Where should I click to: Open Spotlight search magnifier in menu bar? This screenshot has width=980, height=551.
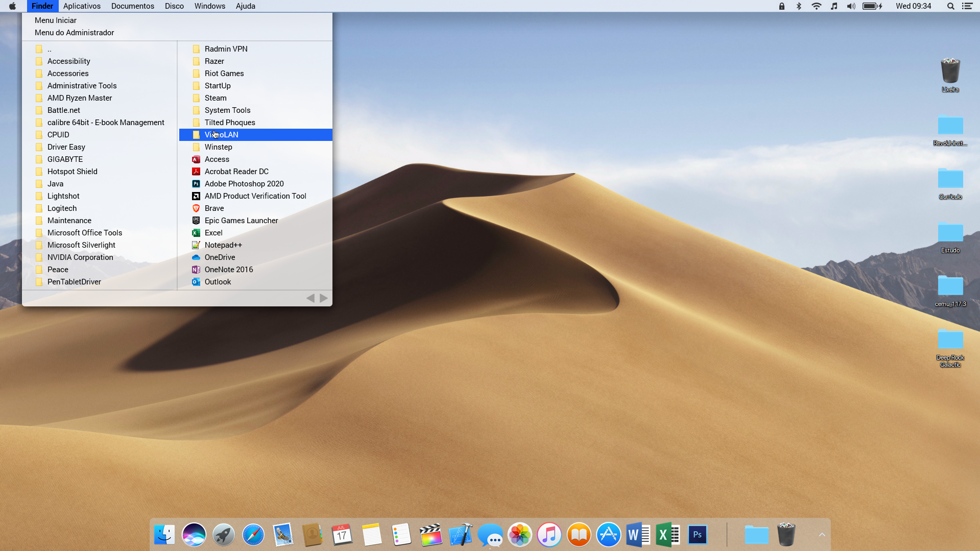point(951,6)
